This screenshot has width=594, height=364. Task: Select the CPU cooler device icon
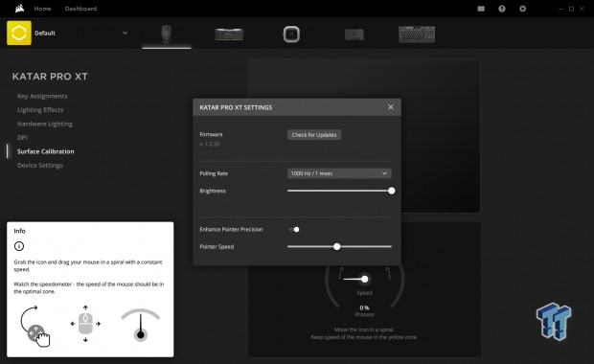click(x=291, y=34)
